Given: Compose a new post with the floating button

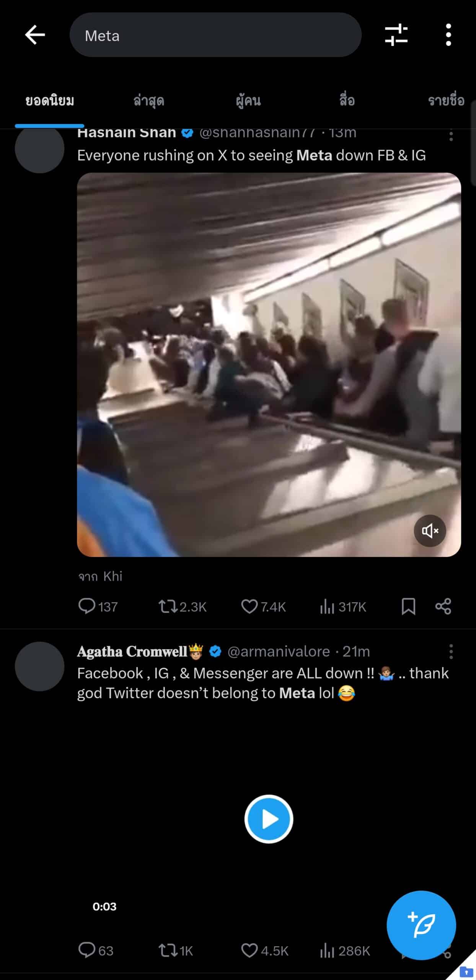Looking at the screenshot, I should pos(421,925).
